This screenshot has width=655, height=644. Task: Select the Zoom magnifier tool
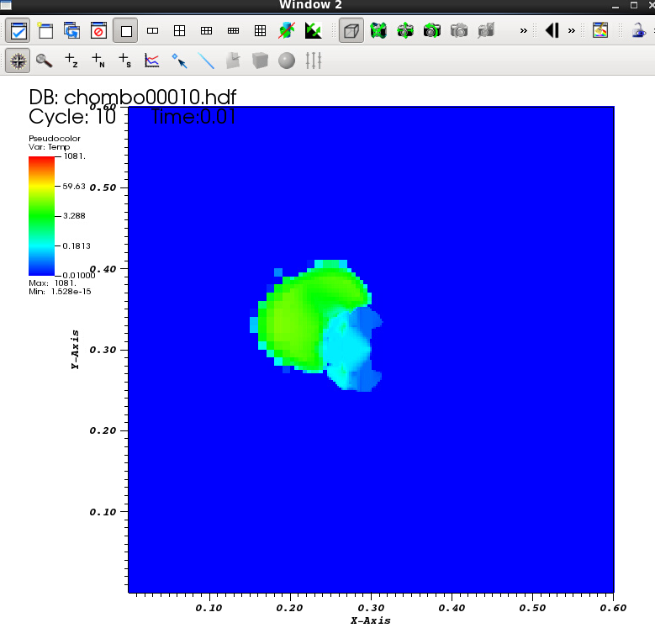(44, 61)
